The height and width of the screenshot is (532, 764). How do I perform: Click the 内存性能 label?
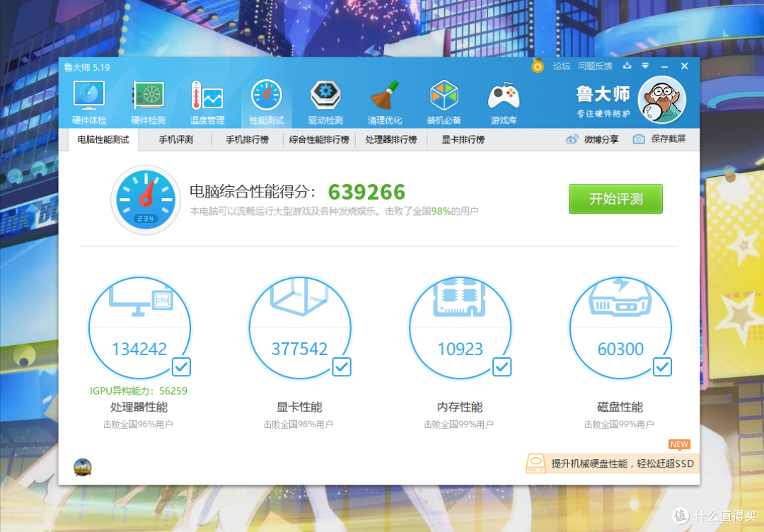click(460, 407)
